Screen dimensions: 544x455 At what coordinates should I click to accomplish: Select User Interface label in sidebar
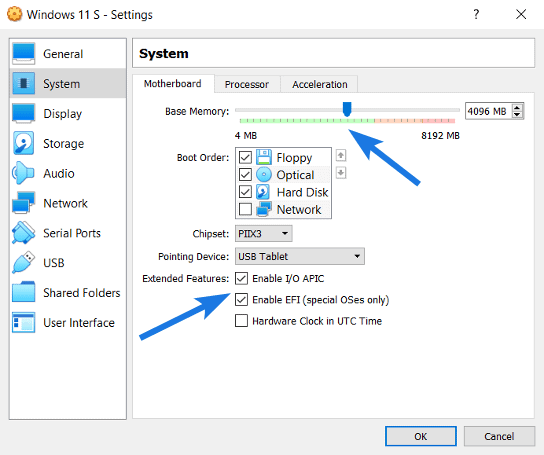point(79,322)
